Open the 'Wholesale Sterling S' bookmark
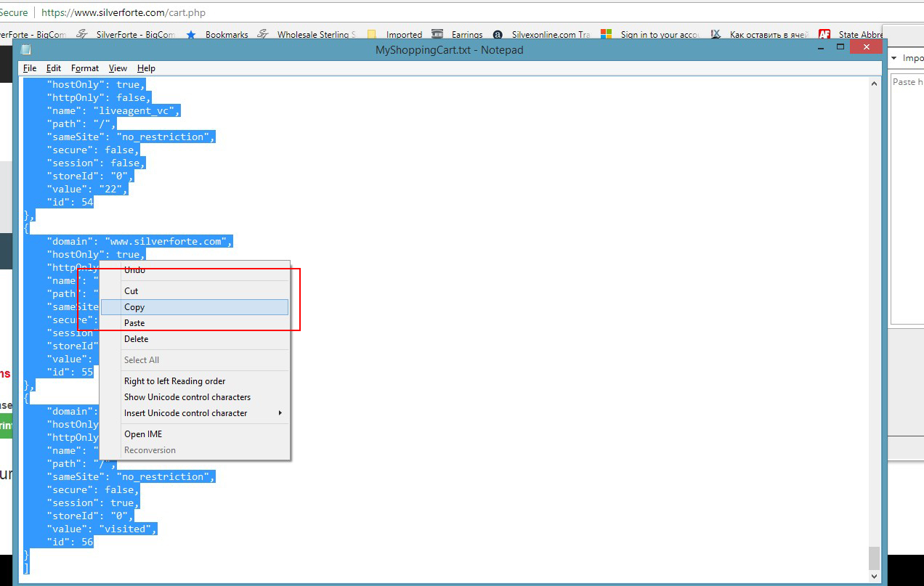Viewport: 924px width, 586px height. (x=307, y=34)
